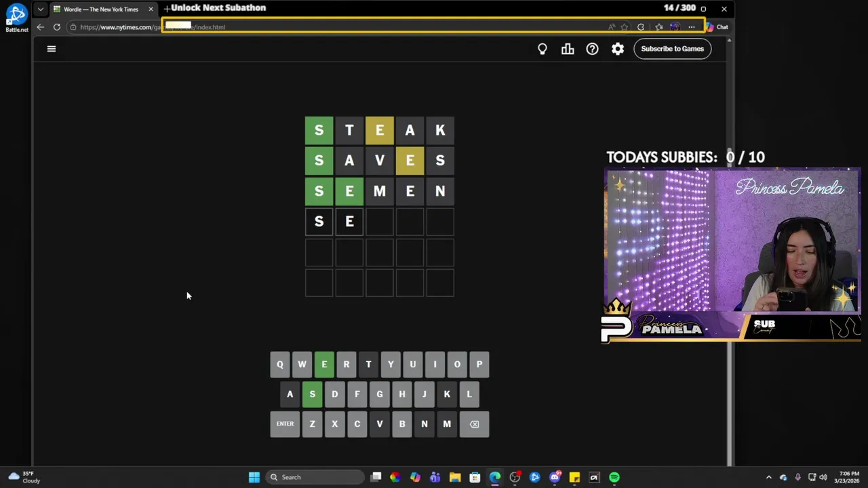Tap the Y key on Wordle keyboard
868x488 pixels.
click(x=391, y=365)
